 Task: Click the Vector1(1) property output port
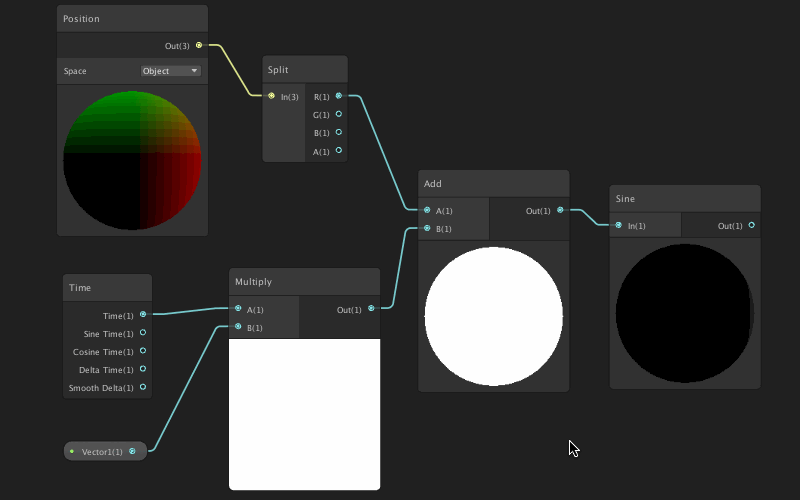(132, 451)
